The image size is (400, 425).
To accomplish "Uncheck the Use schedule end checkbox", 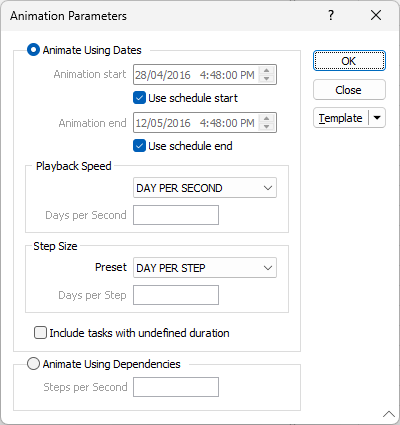I will pos(139,146).
